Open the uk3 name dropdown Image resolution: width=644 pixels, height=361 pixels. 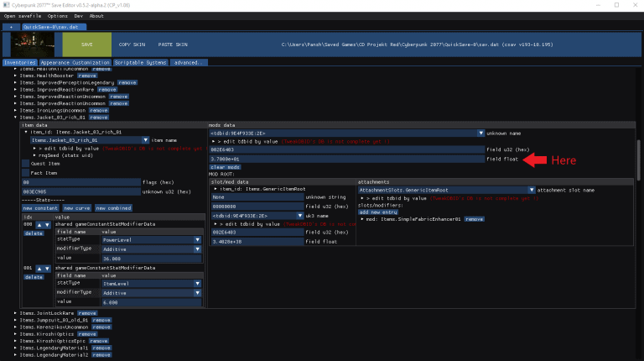[300, 216]
